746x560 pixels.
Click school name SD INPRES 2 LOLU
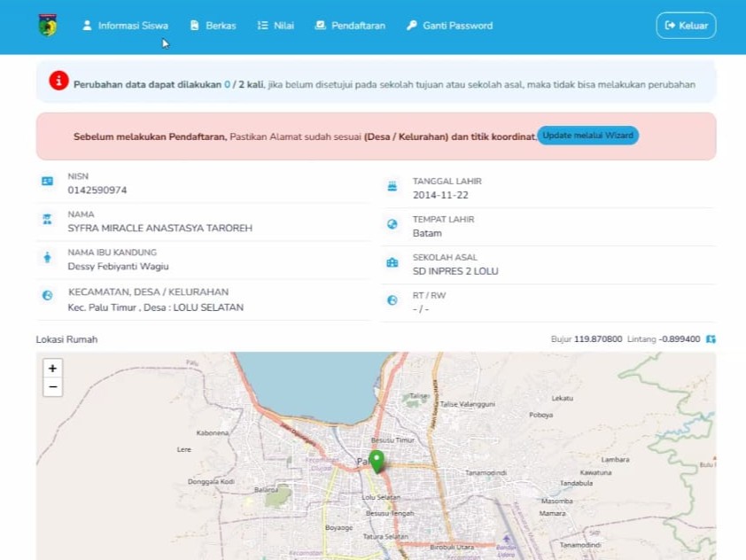[455, 271]
